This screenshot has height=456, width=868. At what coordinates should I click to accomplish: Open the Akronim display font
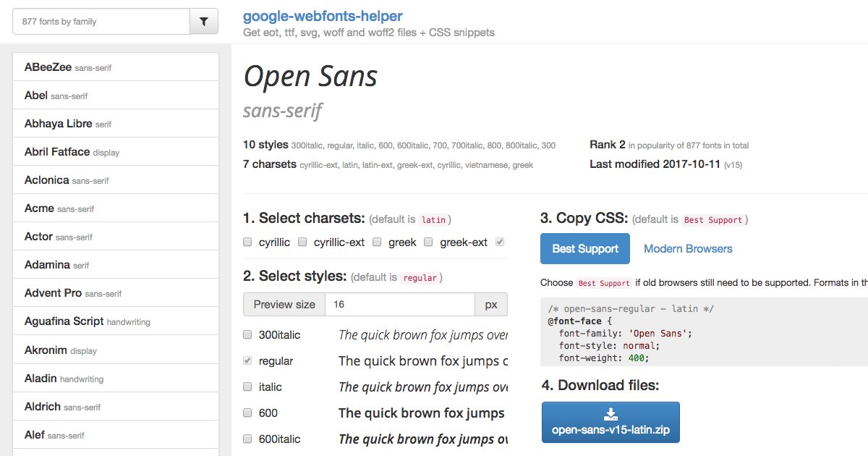pos(116,350)
